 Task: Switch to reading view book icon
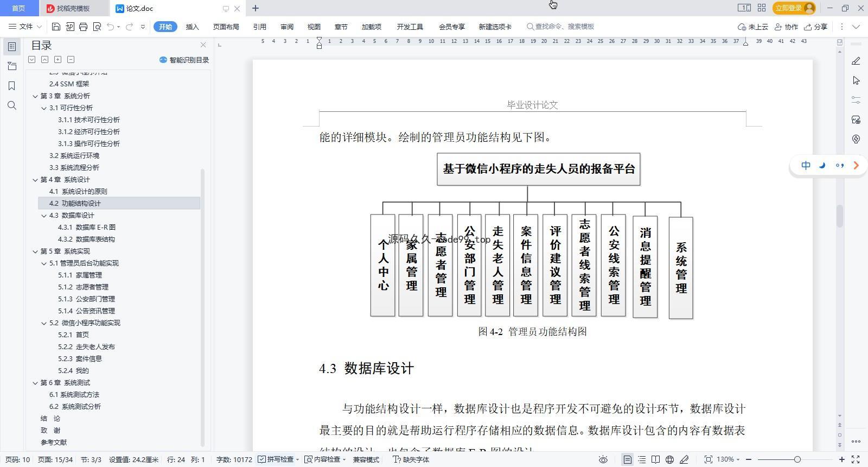coord(656,459)
